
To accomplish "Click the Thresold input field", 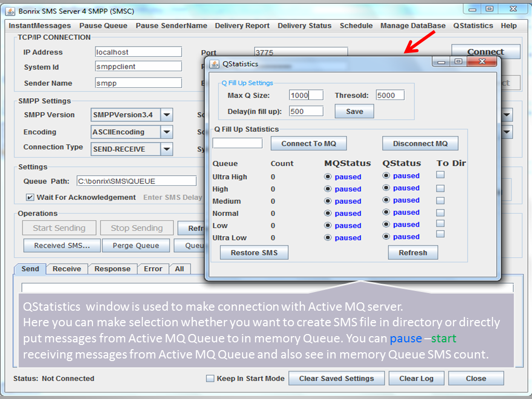I will [x=390, y=95].
